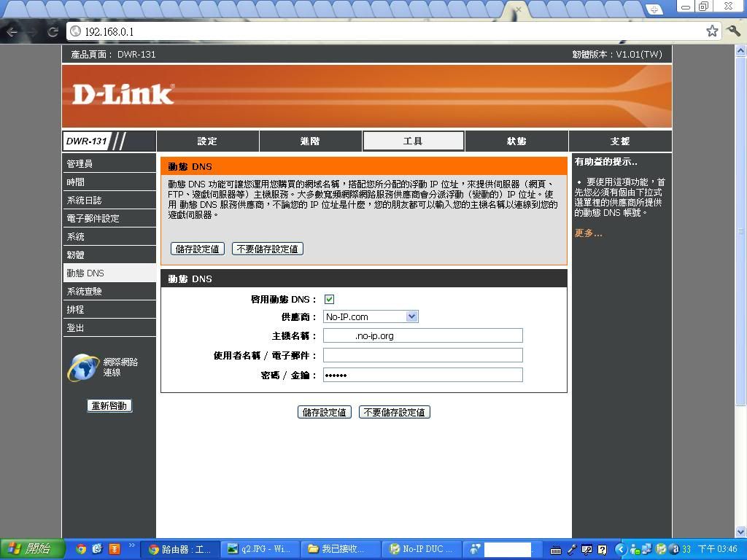
Task: Expand hidden system tray icons
Action: 620,549
